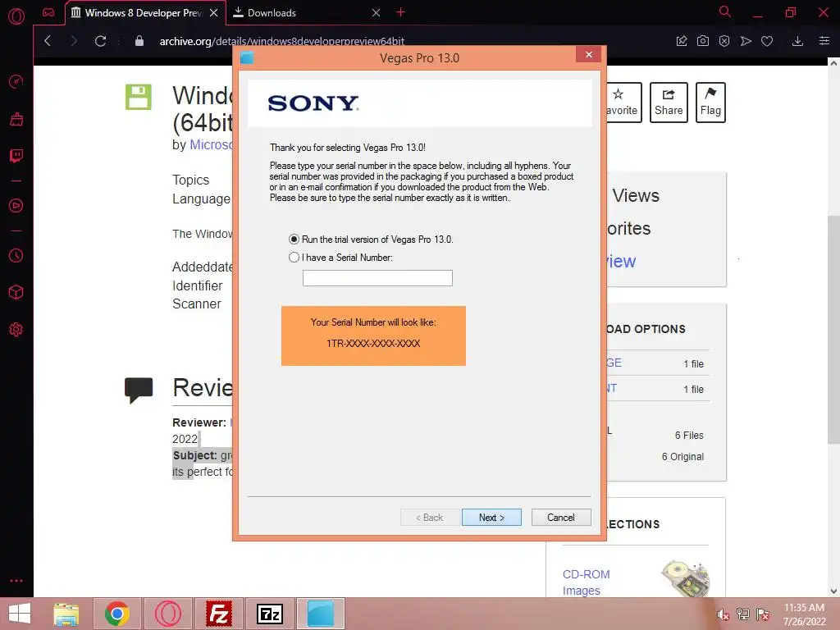Open browser downloads panel icon

tap(797, 41)
